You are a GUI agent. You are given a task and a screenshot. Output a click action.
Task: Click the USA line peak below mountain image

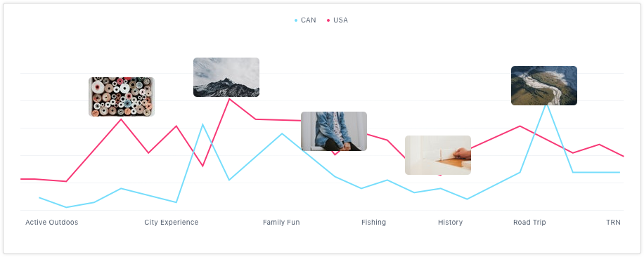point(229,99)
